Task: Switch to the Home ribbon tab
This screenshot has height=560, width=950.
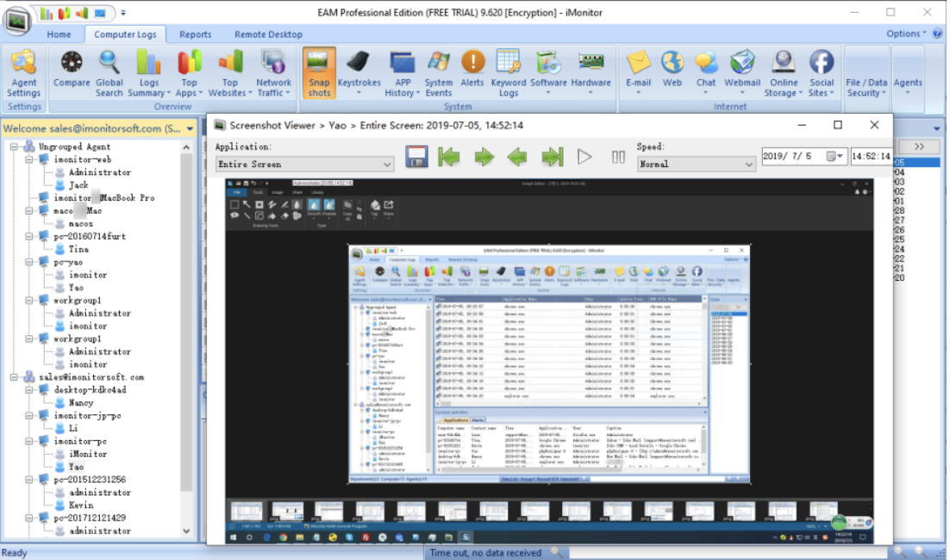Action: [x=59, y=34]
